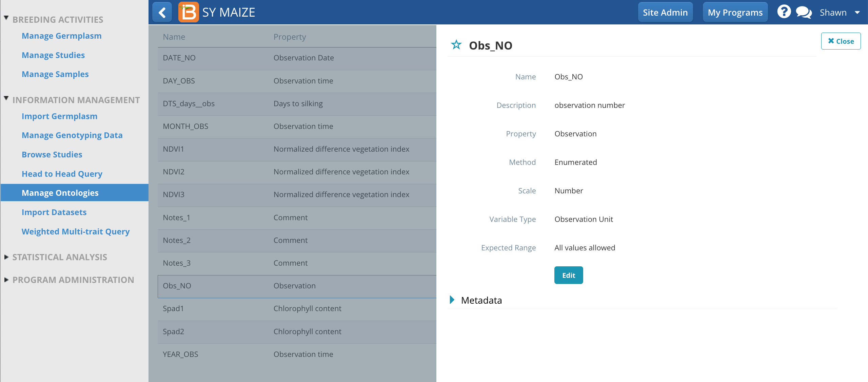Open the feedback chat bubbles icon
868x382 pixels.
click(804, 13)
